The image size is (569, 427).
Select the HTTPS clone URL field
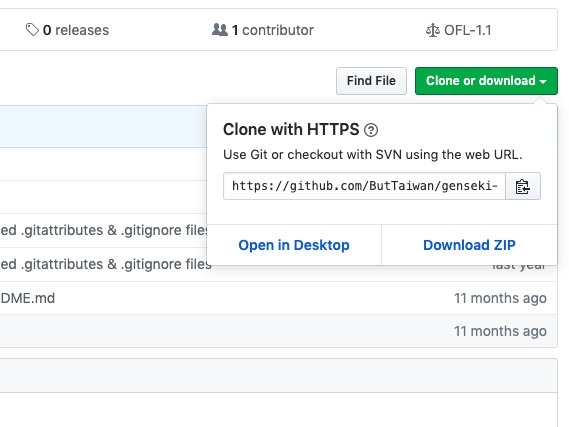364,186
